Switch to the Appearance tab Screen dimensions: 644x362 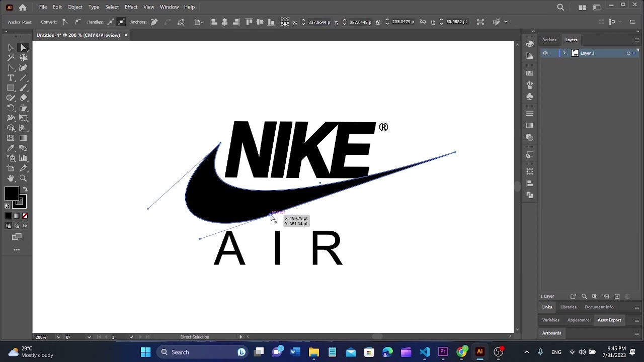(578, 320)
